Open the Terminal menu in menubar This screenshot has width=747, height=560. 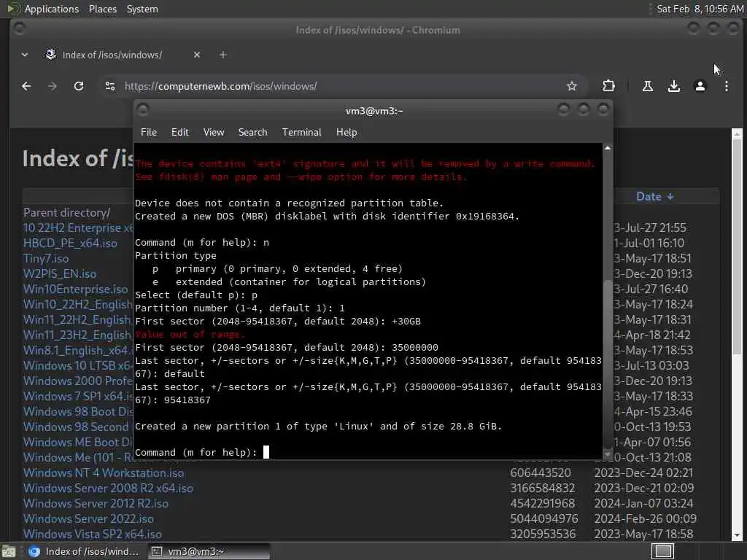301,133
